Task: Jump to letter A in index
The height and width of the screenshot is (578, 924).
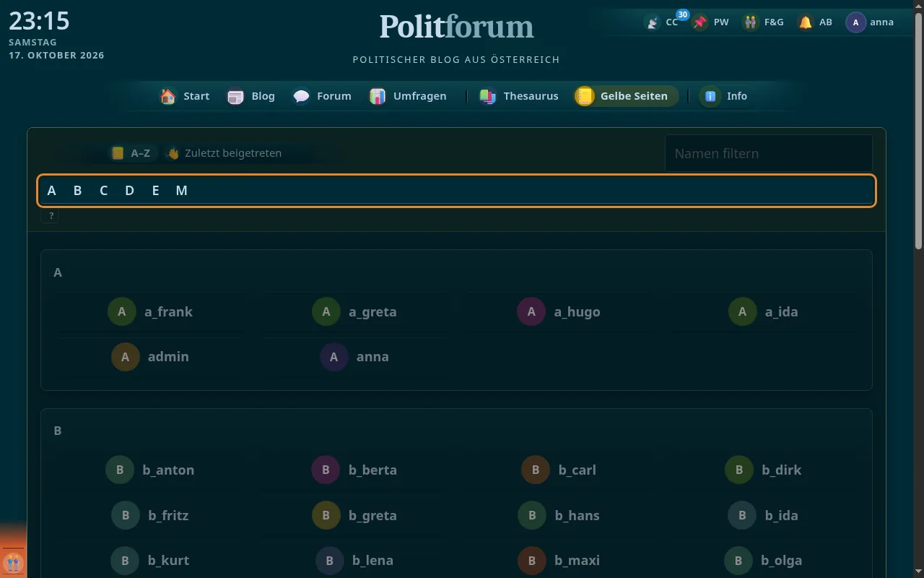Action: pos(51,191)
